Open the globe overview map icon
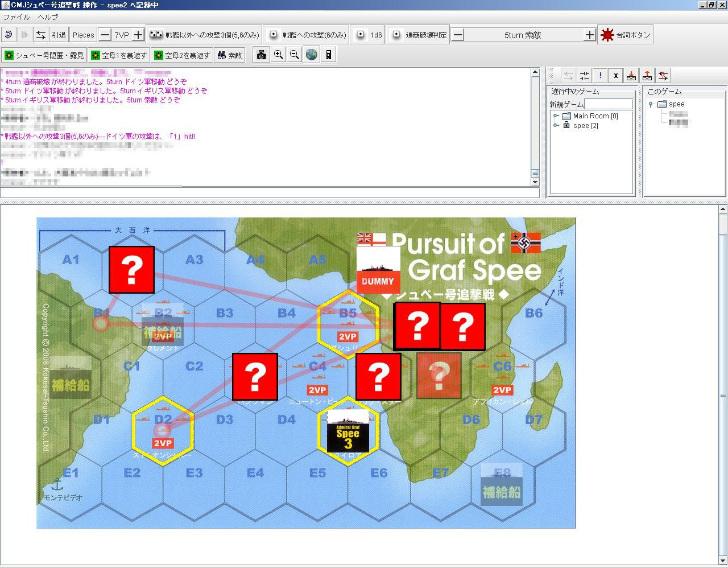The height and width of the screenshot is (568, 728). 311,55
